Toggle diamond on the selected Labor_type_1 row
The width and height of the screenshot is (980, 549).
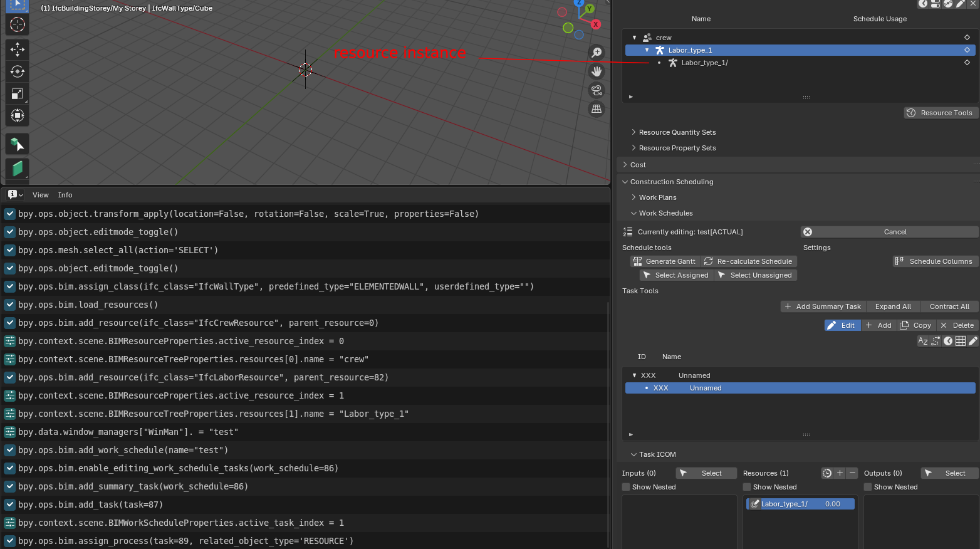point(967,50)
